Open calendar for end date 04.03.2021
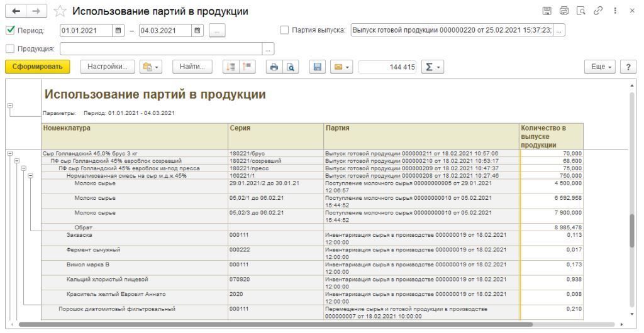 pos(197,30)
